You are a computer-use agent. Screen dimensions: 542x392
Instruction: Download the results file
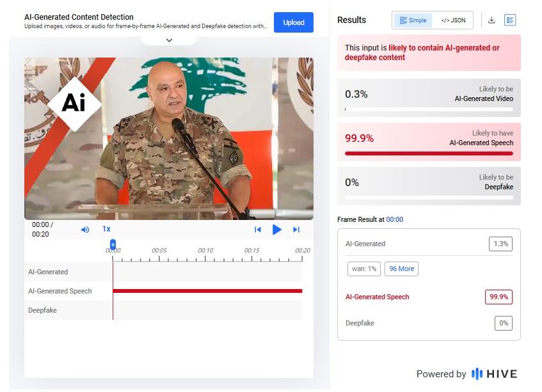(x=491, y=20)
